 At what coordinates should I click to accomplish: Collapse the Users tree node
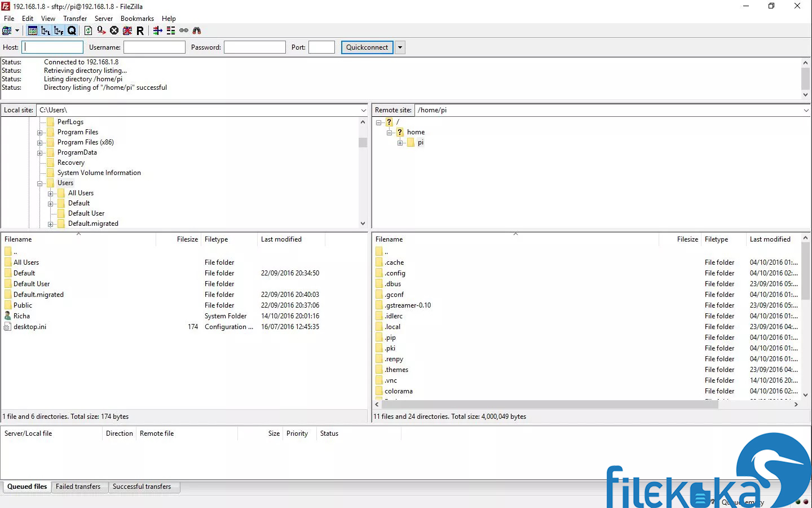[40, 183]
